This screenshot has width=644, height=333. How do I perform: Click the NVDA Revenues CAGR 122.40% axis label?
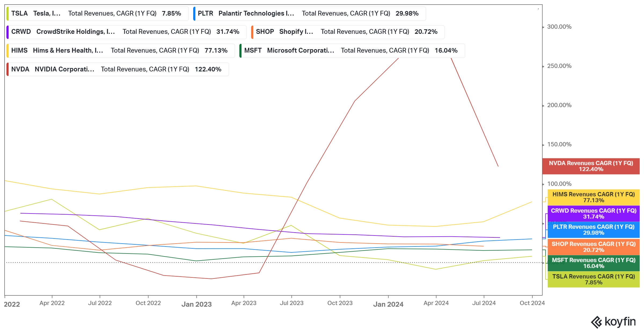tap(591, 166)
